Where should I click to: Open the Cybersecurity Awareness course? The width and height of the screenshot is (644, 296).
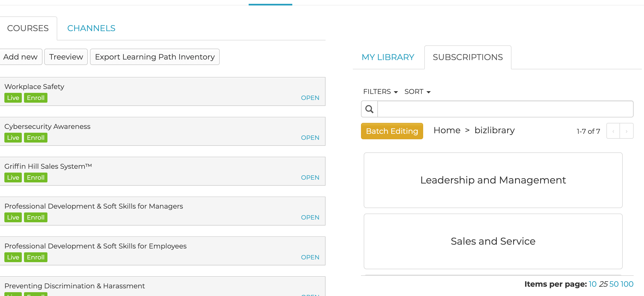[310, 138]
